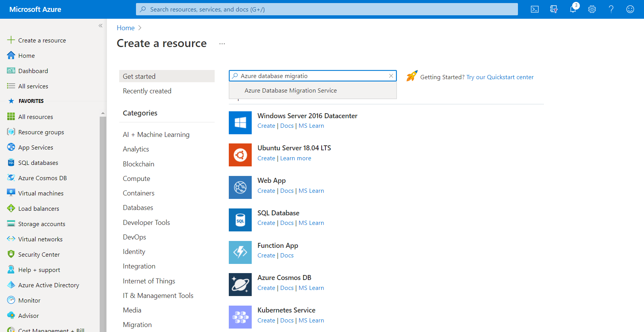Open the Blockchain category
Viewport: 644px width, 332px height.
click(x=139, y=164)
